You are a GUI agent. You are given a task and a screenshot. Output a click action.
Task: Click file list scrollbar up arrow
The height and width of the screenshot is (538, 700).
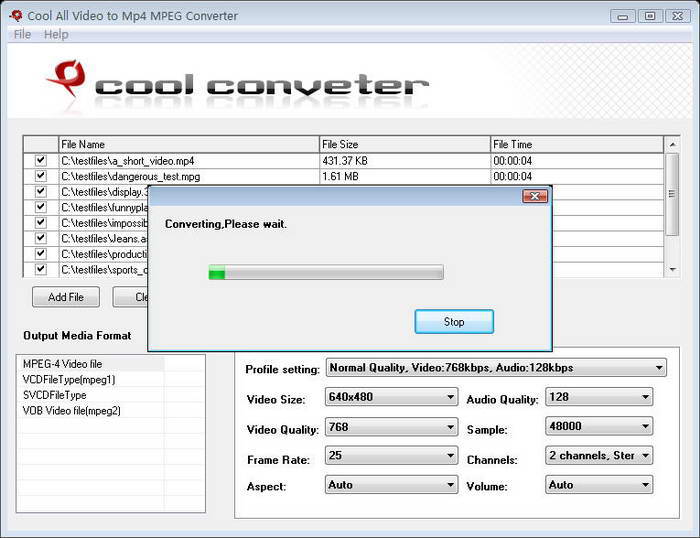(672, 145)
